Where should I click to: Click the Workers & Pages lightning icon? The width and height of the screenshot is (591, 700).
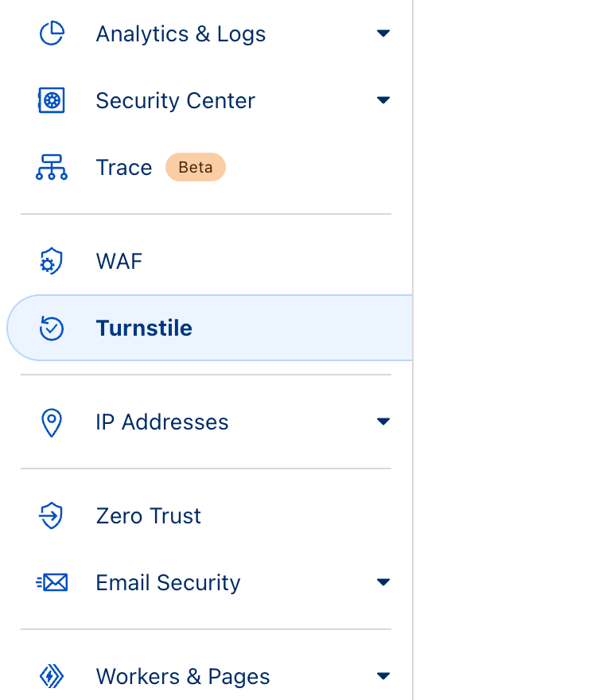52,677
